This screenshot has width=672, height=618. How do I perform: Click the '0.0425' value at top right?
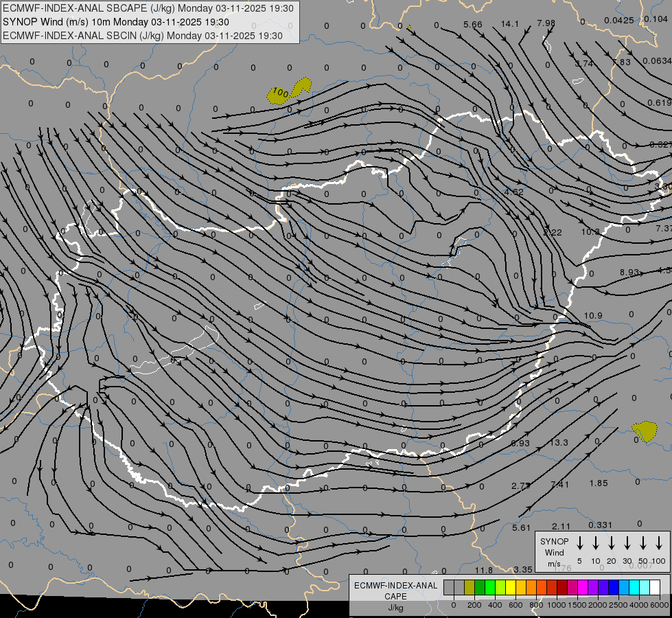[x=619, y=21]
